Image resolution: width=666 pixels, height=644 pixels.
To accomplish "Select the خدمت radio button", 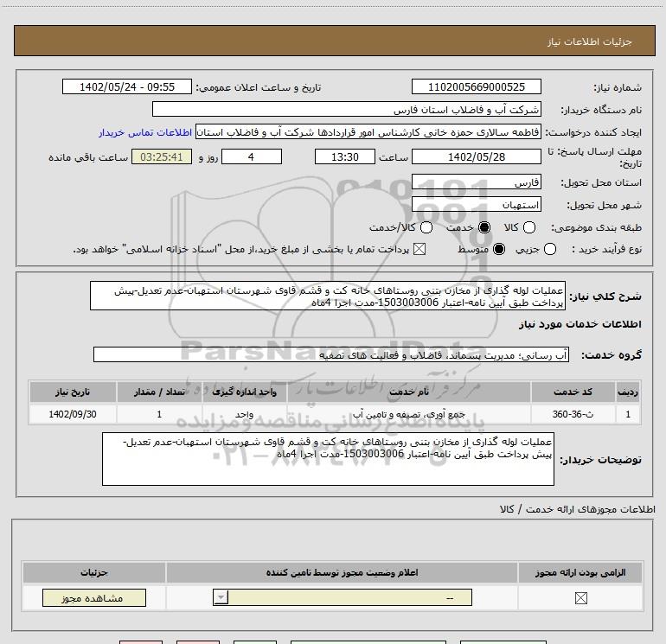I will coord(484,227).
